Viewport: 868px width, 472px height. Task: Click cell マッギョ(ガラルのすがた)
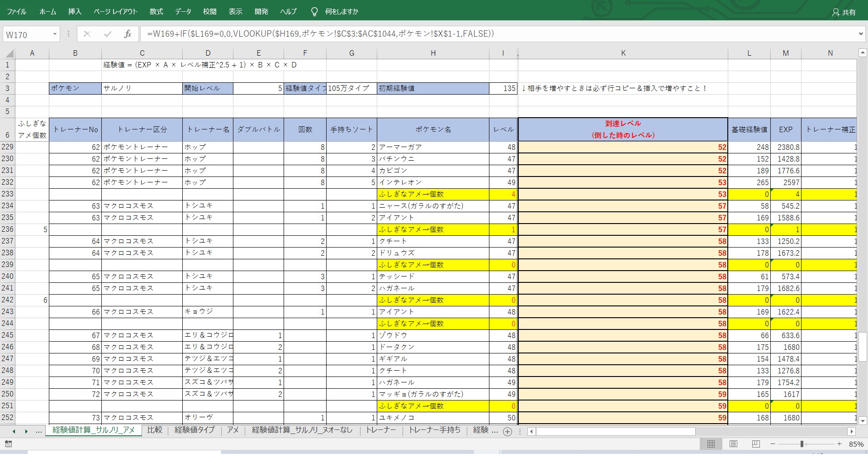pyautogui.click(x=433, y=394)
